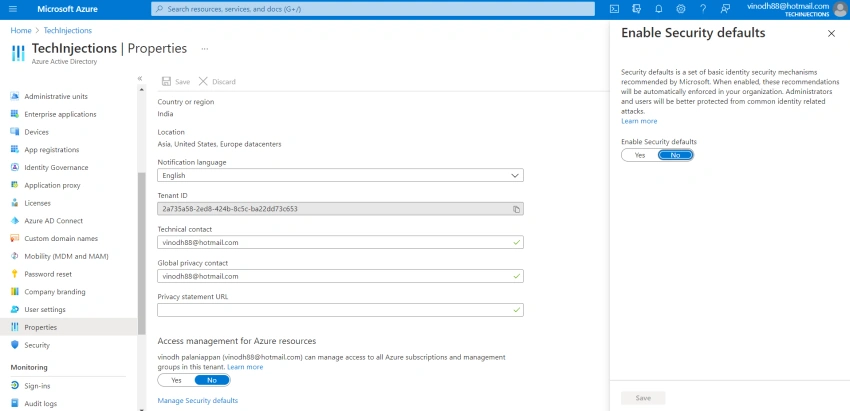Viewport: 850px width, 411px height.
Task: Click the Password reset key icon
Action: tap(15, 274)
